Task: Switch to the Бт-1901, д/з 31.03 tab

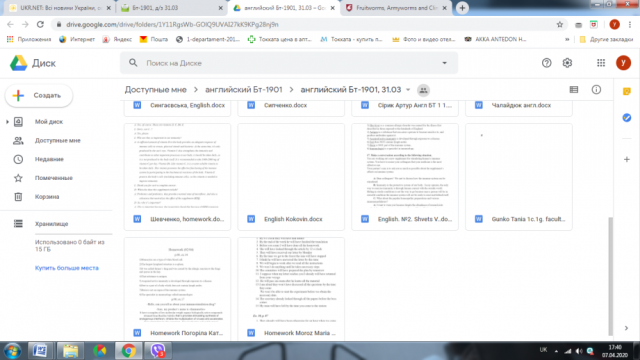Action: point(171,8)
